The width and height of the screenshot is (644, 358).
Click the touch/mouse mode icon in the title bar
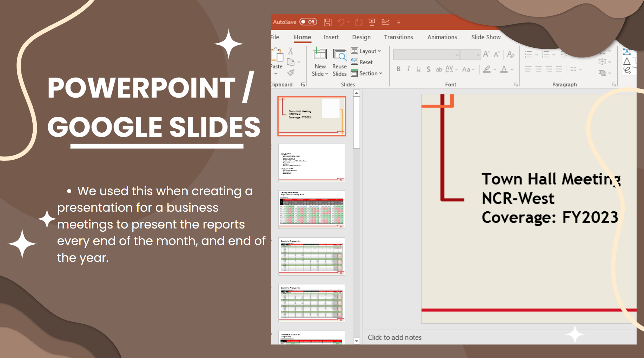pos(385,22)
